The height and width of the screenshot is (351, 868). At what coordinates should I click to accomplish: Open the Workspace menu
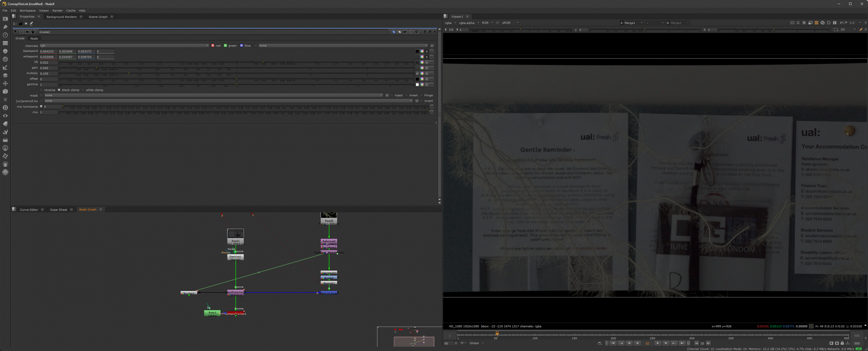click(27, 10)
